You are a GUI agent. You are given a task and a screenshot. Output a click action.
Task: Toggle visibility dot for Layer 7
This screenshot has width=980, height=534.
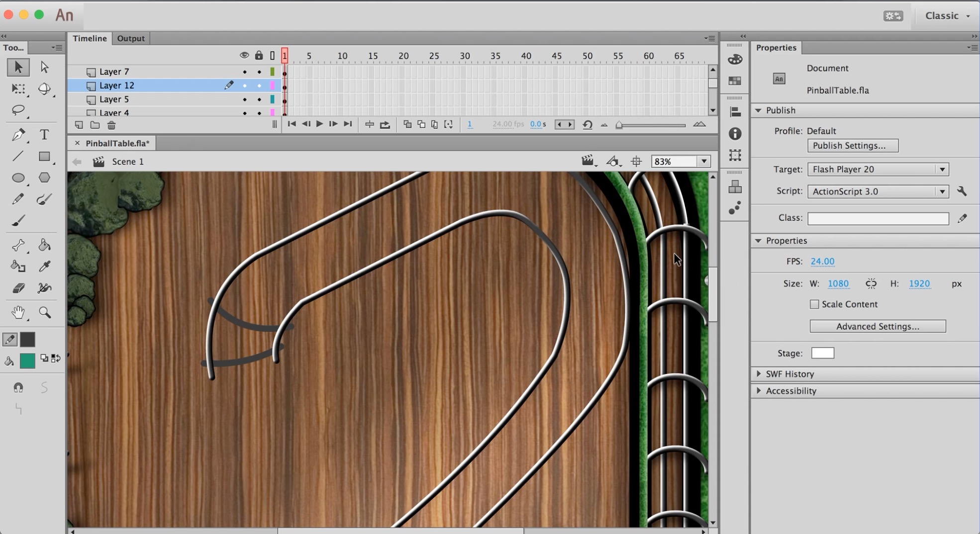click(x=244, y=72)
